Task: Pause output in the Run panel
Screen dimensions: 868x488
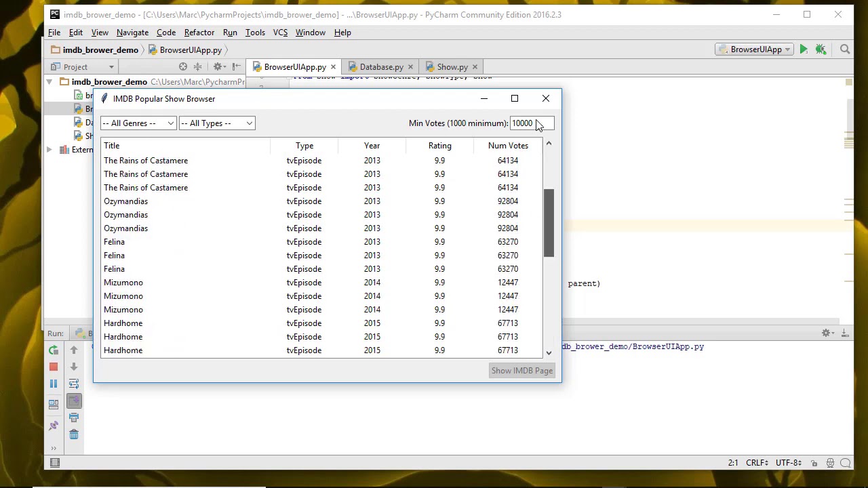Action: tap(54, 384)
